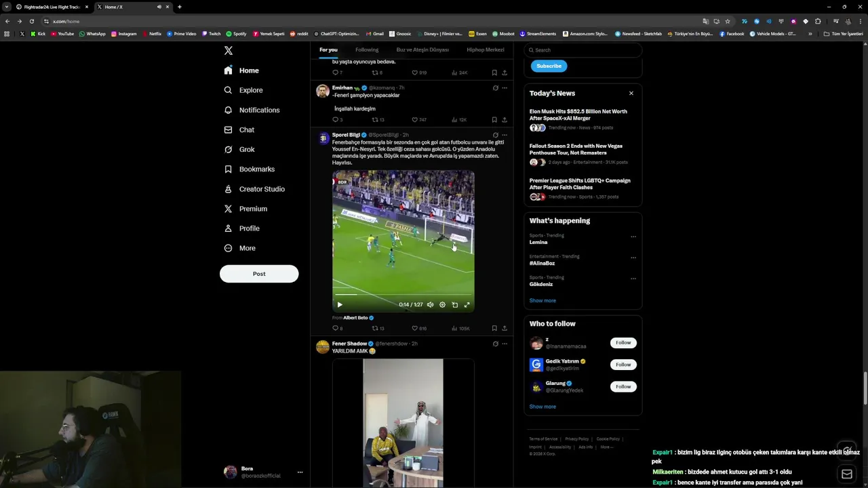Open account menu next to Bora
The height and width of the screenshot is (488, 868).
[x=300, y=472]
